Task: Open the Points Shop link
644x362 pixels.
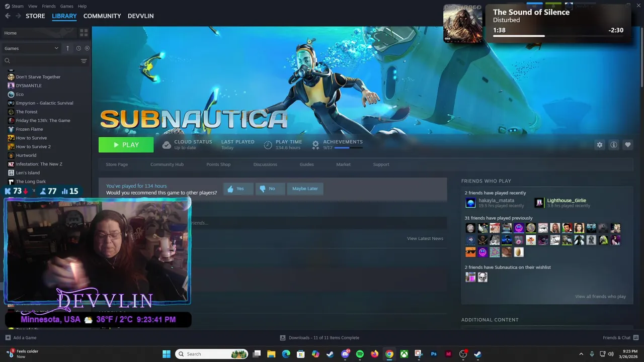Action: click(218, 164)
